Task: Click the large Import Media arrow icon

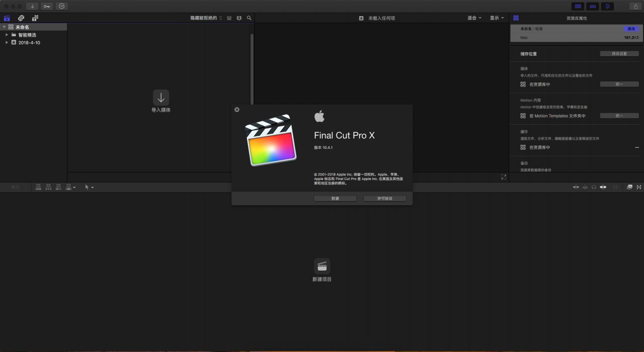Action: [161, 98]
